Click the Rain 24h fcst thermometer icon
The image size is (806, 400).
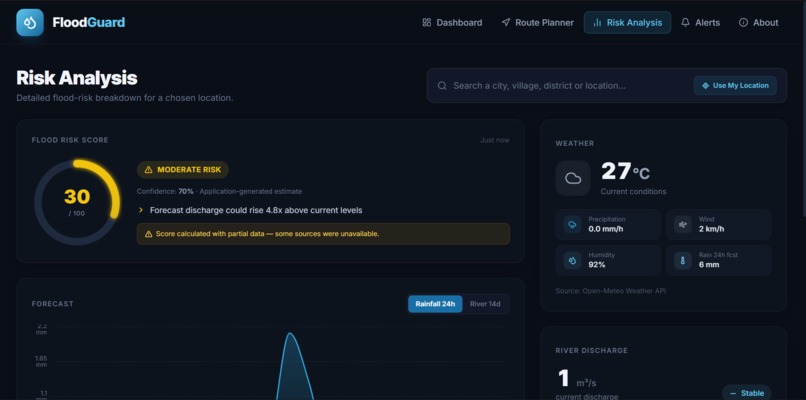[683, 261]
